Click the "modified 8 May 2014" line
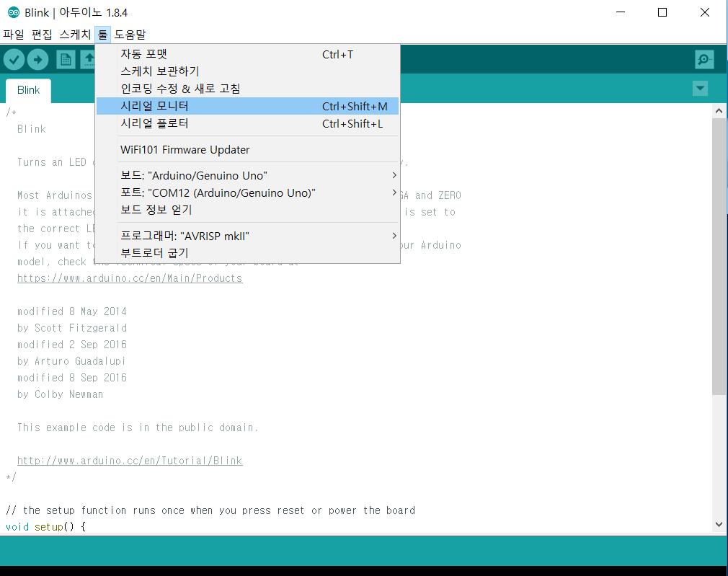Image resolution: width=728 pixels, height=576 pixels. coord(72,311)
